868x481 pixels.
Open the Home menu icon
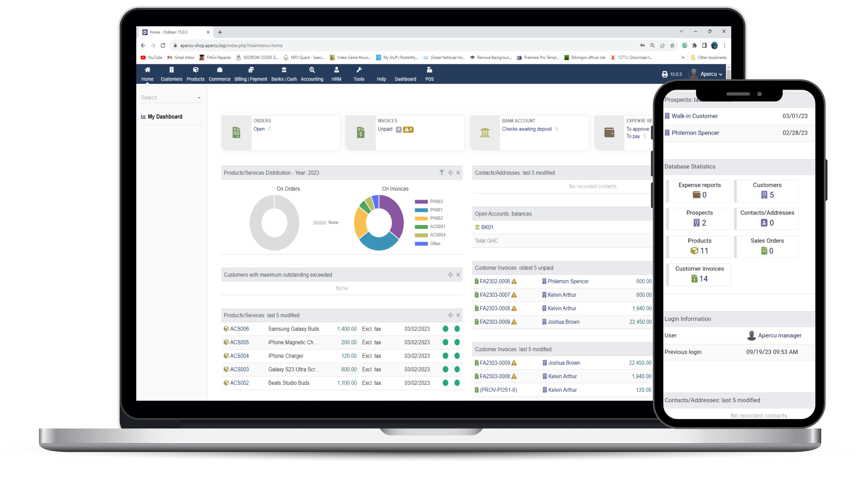click(147, 70)
